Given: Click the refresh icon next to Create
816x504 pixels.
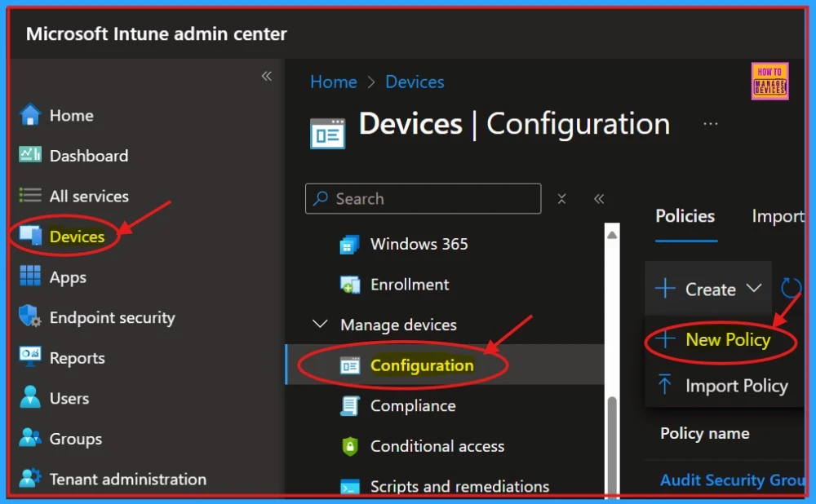Looking at the screenshot, I should coord(791,288).
